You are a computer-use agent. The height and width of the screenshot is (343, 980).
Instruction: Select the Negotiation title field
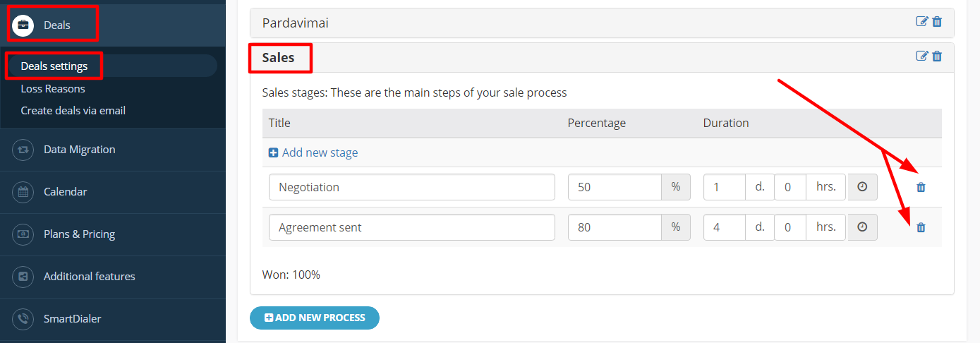pos(412,187)
